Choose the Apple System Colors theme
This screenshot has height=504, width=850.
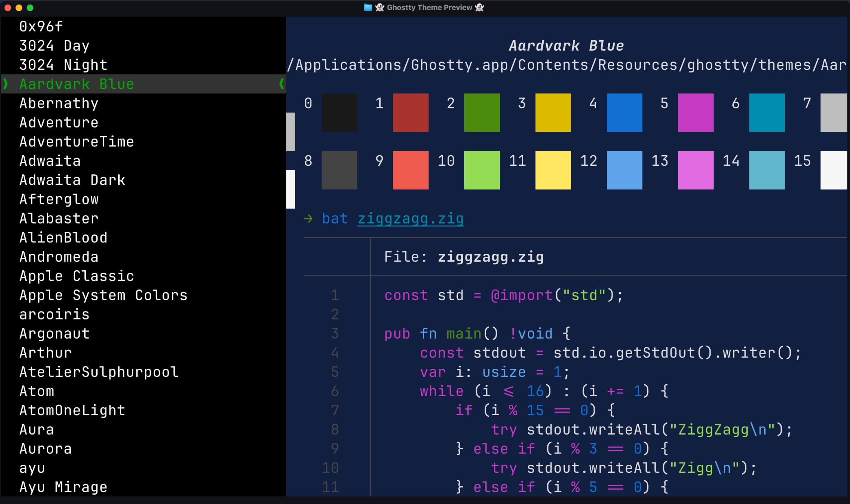[104, 295]
